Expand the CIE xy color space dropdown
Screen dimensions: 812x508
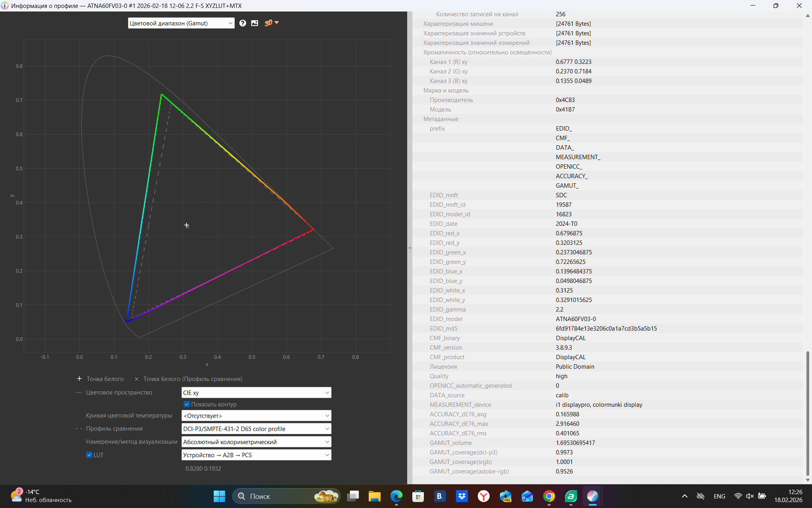pyautogui.click(x=256, y=393)
